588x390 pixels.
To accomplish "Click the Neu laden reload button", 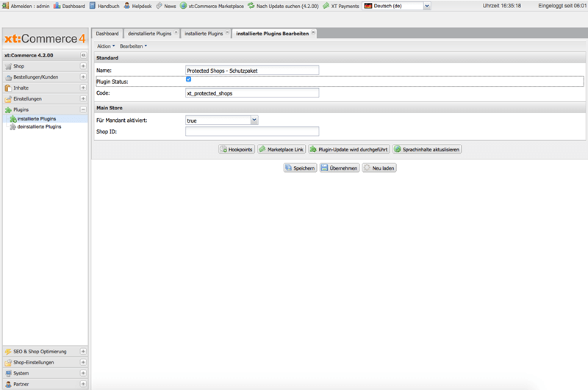I will [x=379, y=168].
